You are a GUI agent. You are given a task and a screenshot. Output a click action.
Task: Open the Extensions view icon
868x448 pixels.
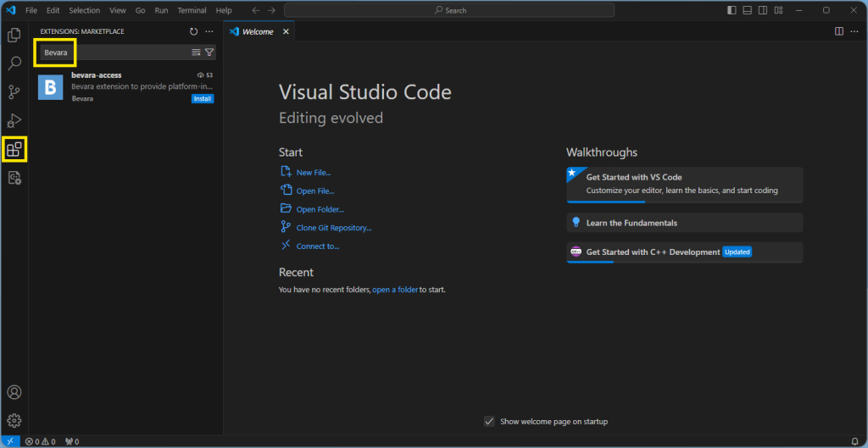[14, 149]
